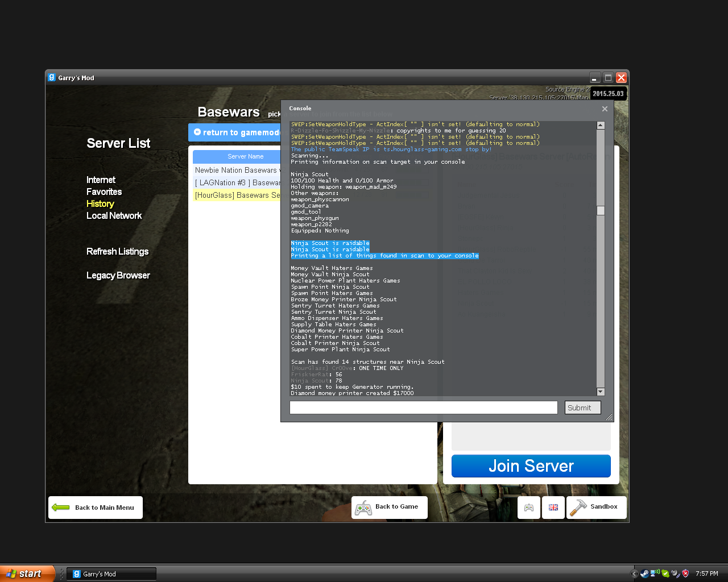Sort by Server Name column header
Viewport: 728px width, 582px height.
(x=237, y=156)
